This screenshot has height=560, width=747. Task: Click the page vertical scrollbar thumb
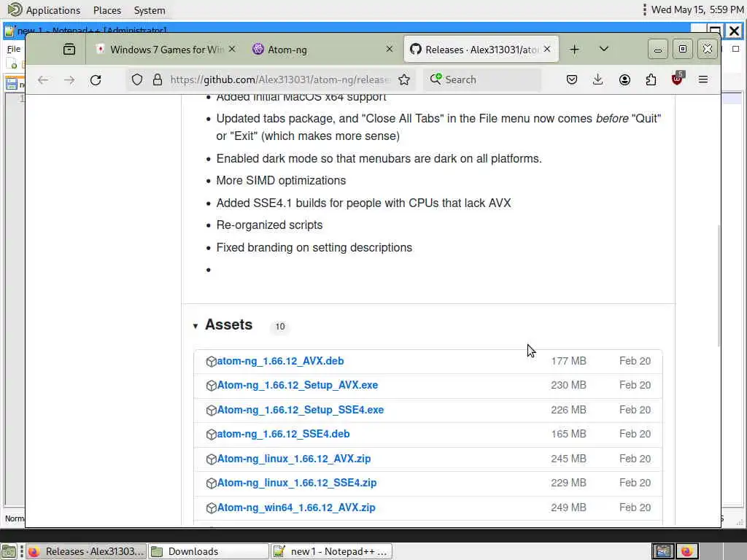pos(719,286)
